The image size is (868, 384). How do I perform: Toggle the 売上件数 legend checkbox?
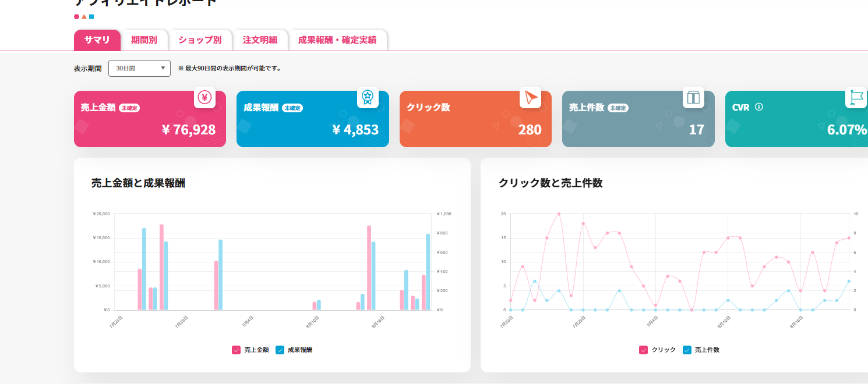click(x=687, y=350)
